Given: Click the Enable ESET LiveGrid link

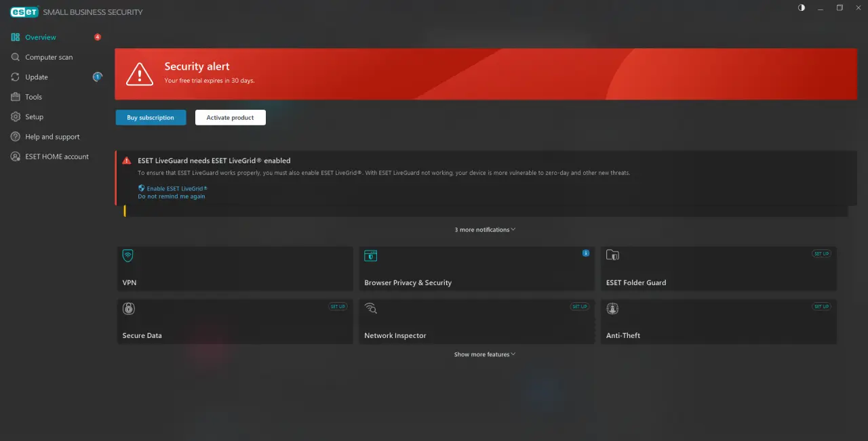Looking at the screenshot, I should click(177, 188).
